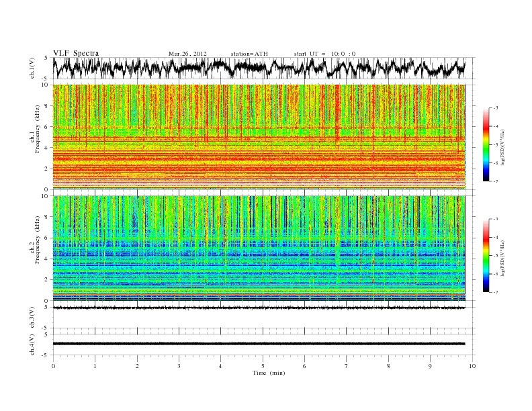Screen dimensions: 532x411
Task: Click the "ch.3(V)" axis label
Action: point(32,318)
